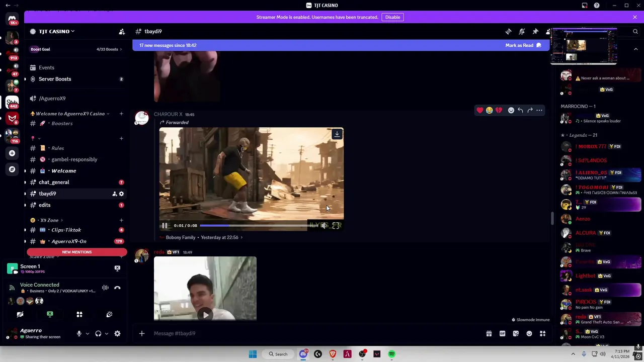Open pinned messages pin icon

point(535,31)
